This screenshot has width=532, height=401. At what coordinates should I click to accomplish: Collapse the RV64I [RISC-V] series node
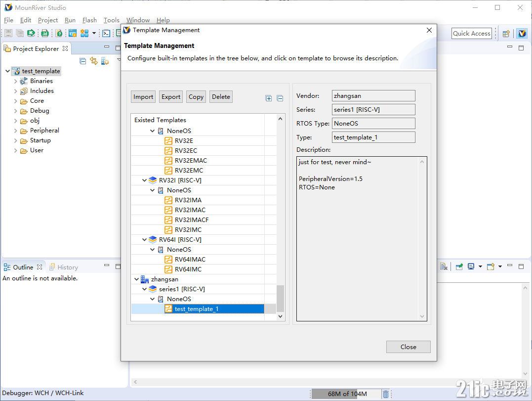[145, 240]
